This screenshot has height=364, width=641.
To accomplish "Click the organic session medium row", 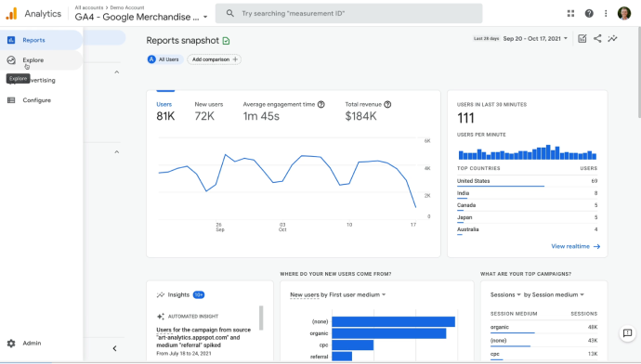I will [x=543, y=328].
